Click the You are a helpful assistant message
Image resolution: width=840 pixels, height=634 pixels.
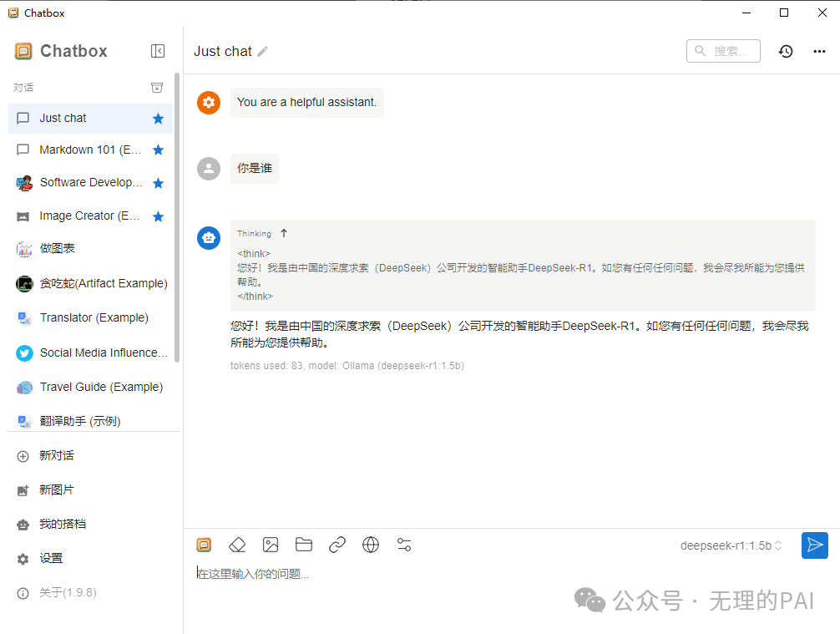click(x=307, y=103)
